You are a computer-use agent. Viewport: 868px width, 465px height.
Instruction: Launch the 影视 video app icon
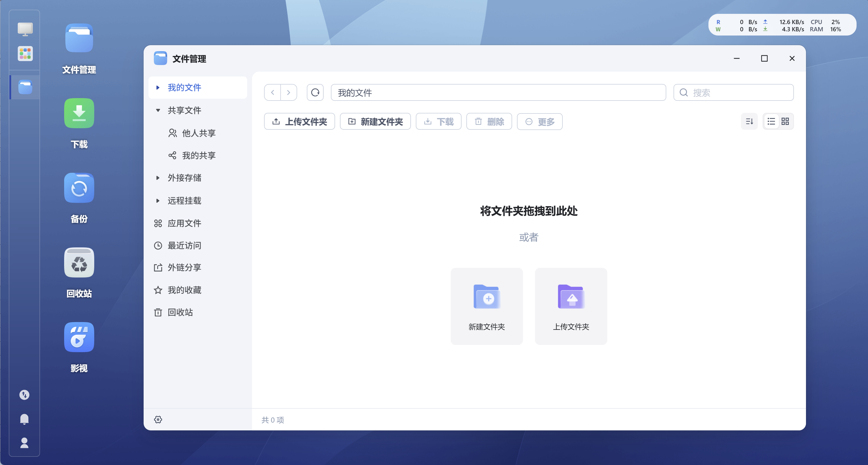tap(79, 337)
